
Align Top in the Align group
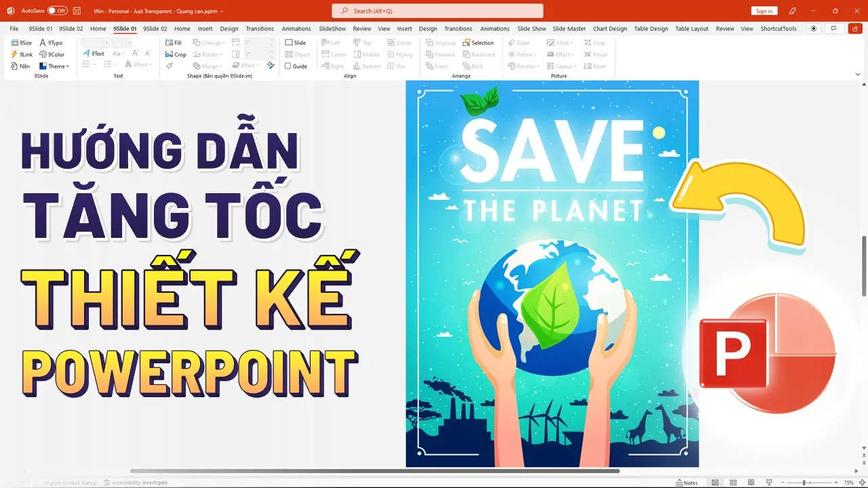[x=363, y=43]
